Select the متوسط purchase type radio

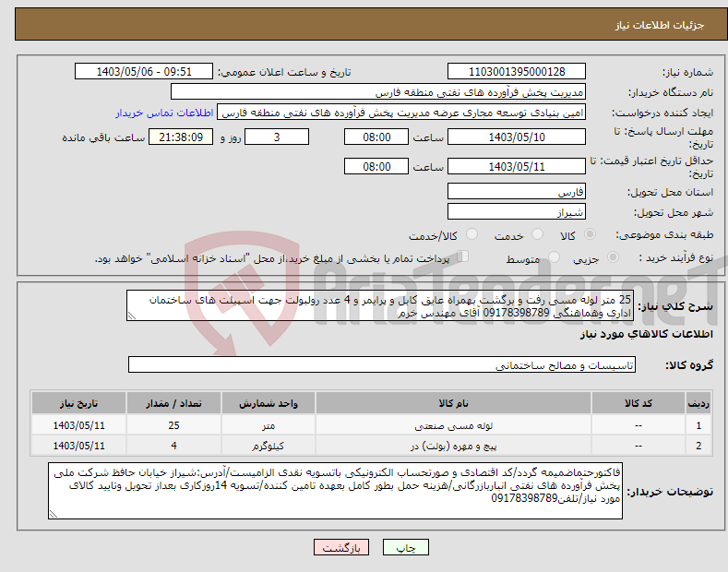tap(554, 257)
